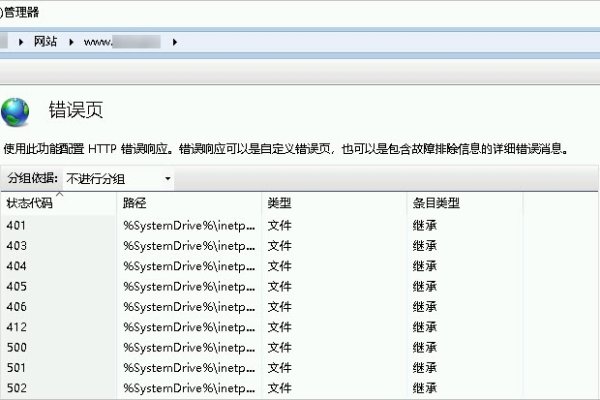Image resolution: width=600 pixels, height=400 pixels.
Task: Select the 501 status code row
Action: [x=261, y=367]
